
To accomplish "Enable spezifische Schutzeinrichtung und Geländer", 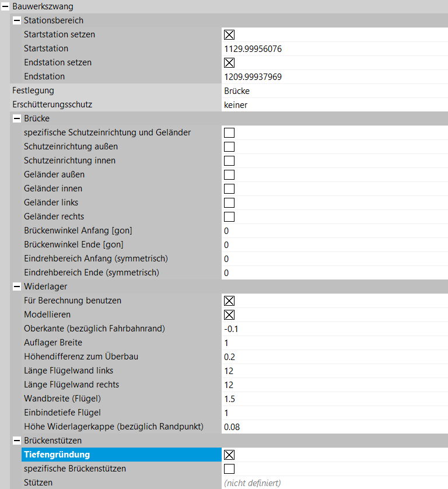I will click(229, 133).
